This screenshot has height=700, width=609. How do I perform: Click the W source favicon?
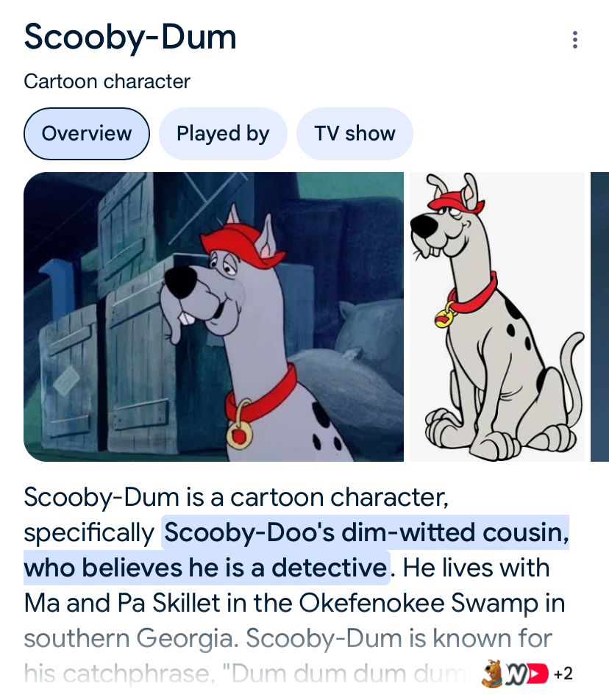515,674
